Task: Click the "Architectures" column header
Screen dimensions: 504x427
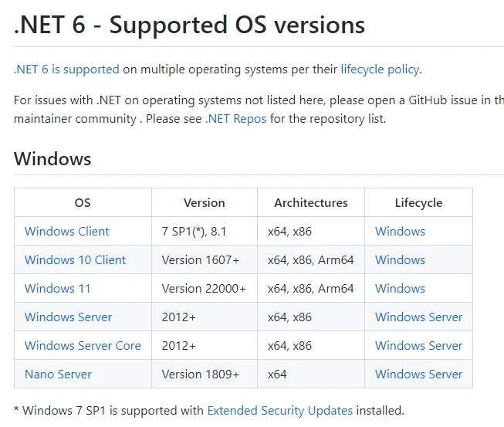Action: click(311, 202)
